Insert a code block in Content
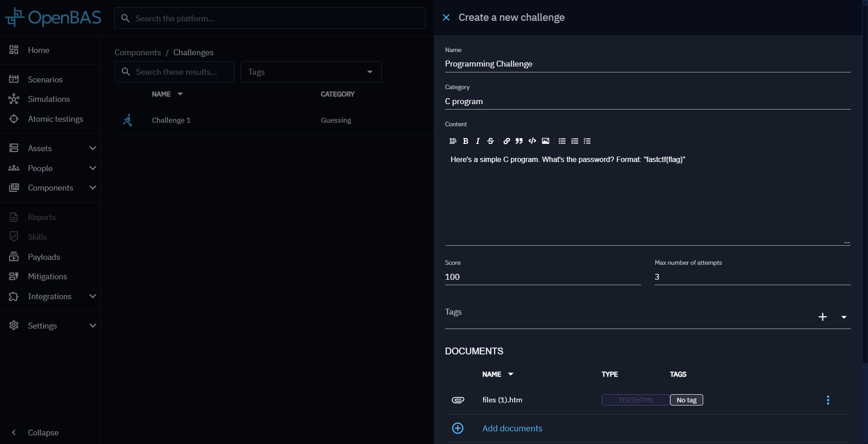This screenshot has height=444, width=868. tap(532, 141)
